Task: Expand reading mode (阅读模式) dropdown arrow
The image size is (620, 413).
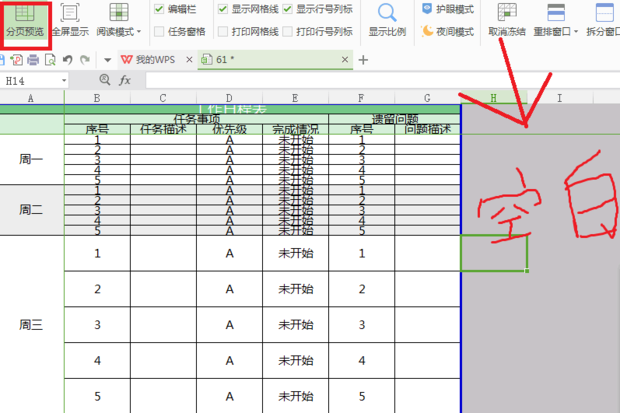Action: click(139, 32)
